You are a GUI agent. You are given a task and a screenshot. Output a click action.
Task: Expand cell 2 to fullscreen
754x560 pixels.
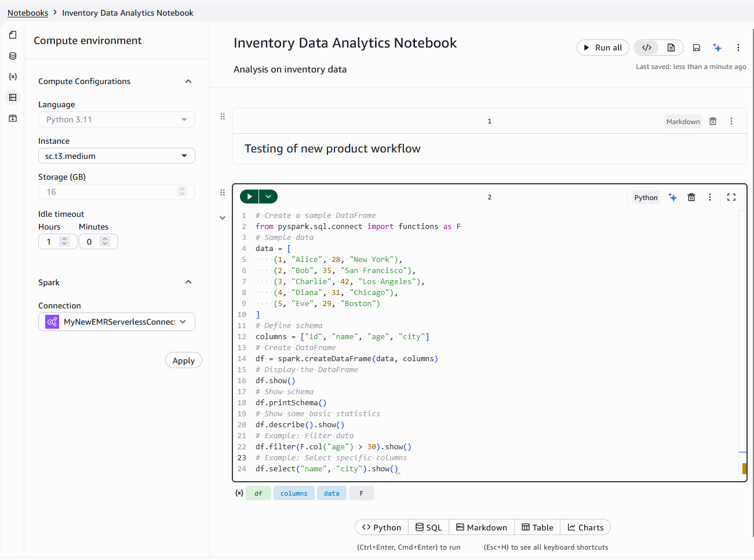(x=731, y=197)
